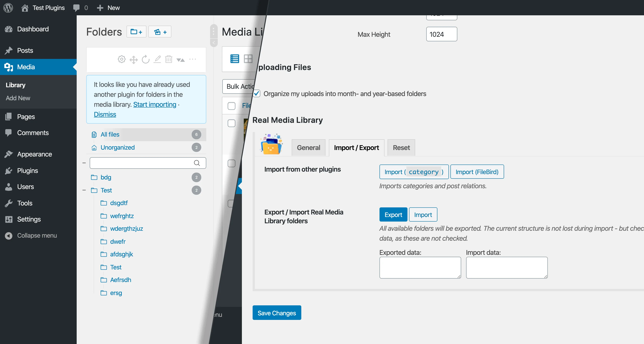Open the Reset tab
Screen dimensions: 644x344
401,148
